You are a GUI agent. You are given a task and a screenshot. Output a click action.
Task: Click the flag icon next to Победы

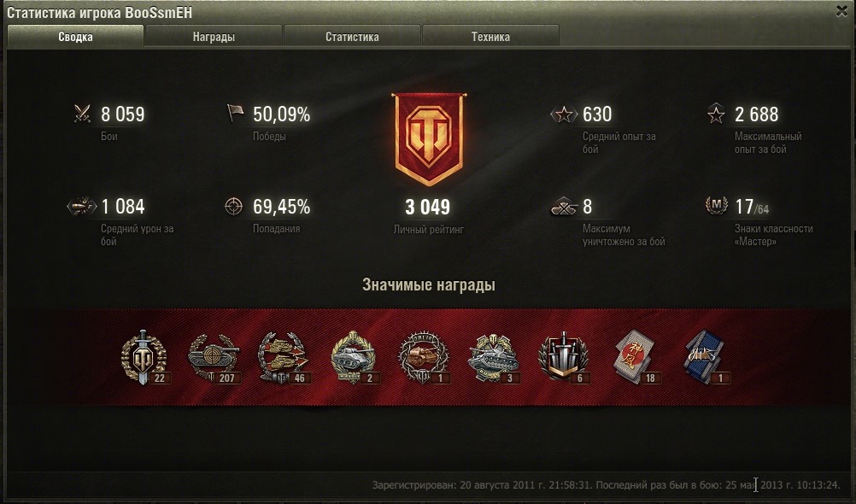pos(235,113)
